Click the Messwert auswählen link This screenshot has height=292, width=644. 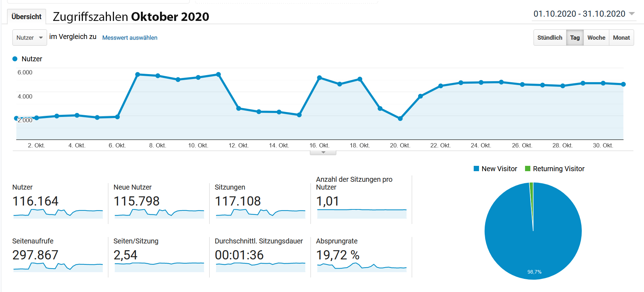[130, 38]
